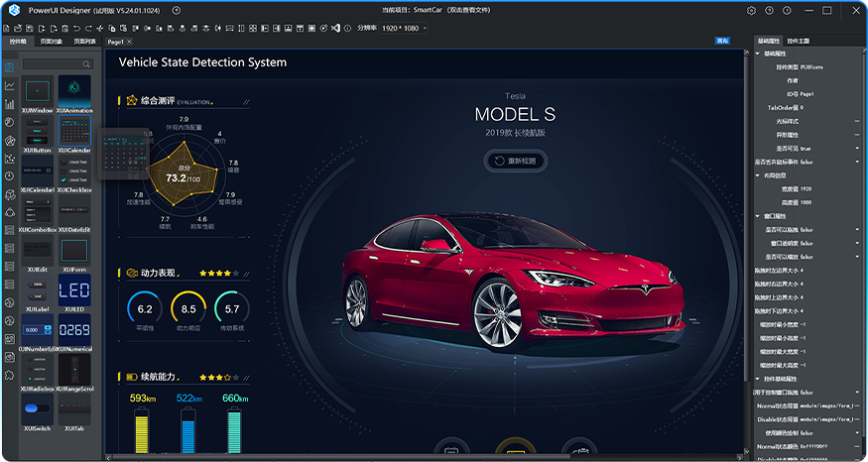Click the 异形属性 ellipsis button
Image resolution: width=868 pixels, height=462 pixels.
tap(857, 135)
